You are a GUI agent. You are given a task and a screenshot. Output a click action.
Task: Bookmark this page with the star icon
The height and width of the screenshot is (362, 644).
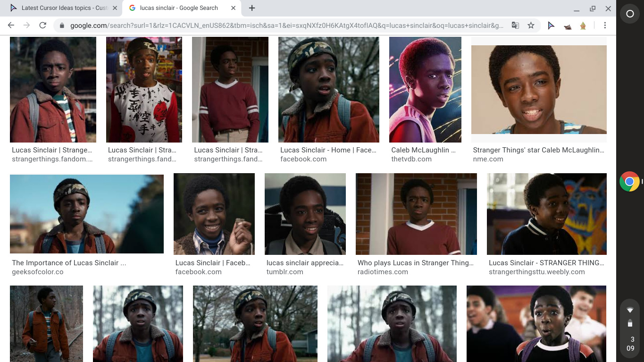pos(531,25)
